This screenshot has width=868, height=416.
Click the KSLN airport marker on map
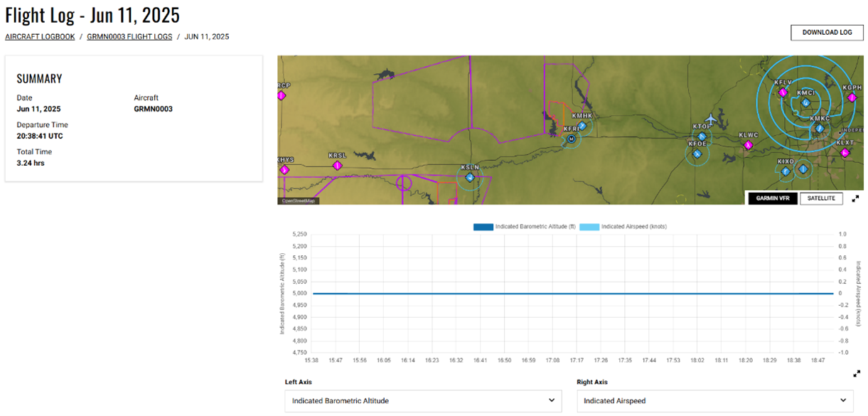click(x=470, y=177)
